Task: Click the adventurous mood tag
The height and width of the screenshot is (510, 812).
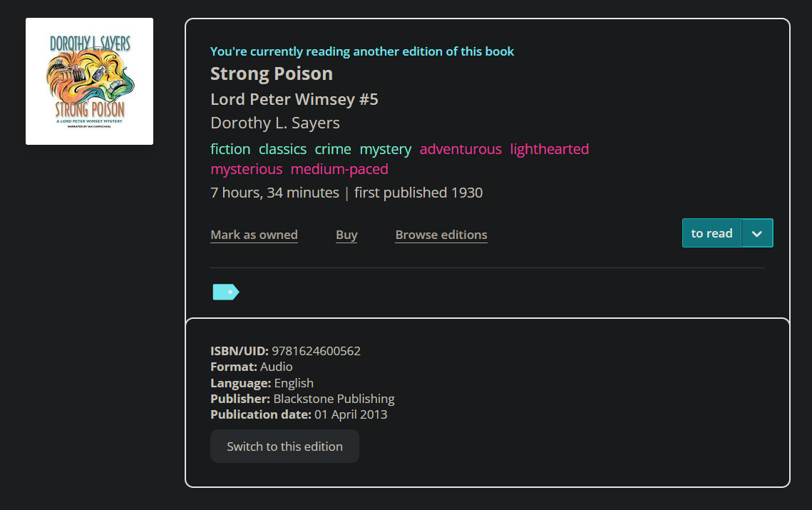Action: click(461, 149)
